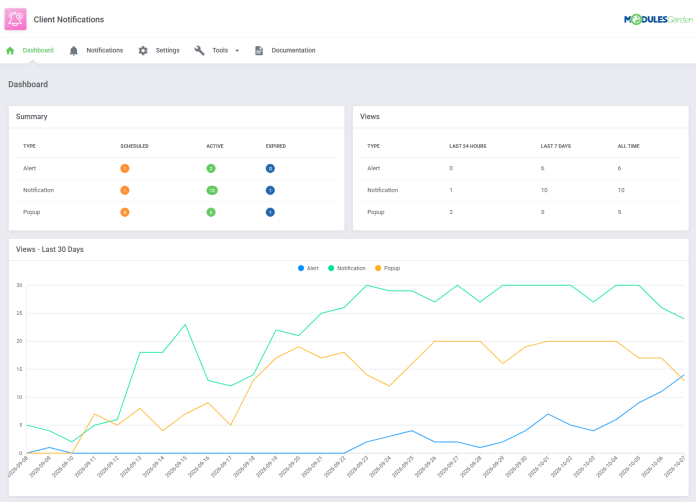Click the Client Notifications pink bell logo

(x=16, y=19)
